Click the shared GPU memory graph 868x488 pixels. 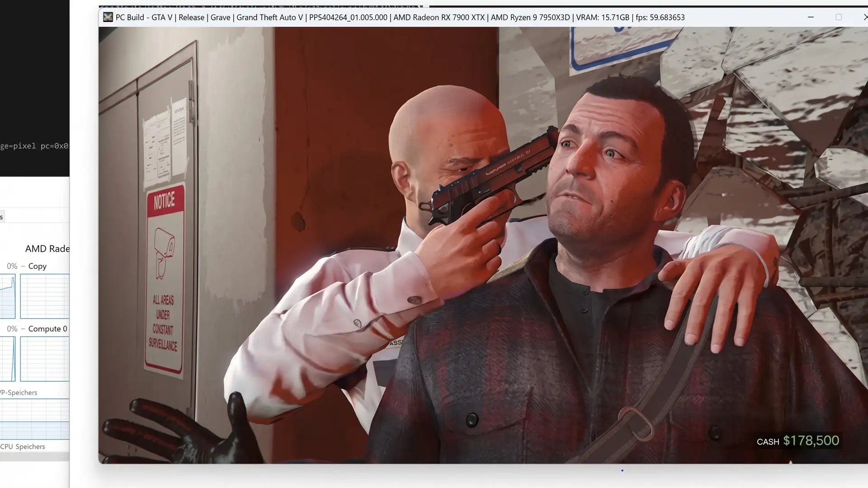35,418
